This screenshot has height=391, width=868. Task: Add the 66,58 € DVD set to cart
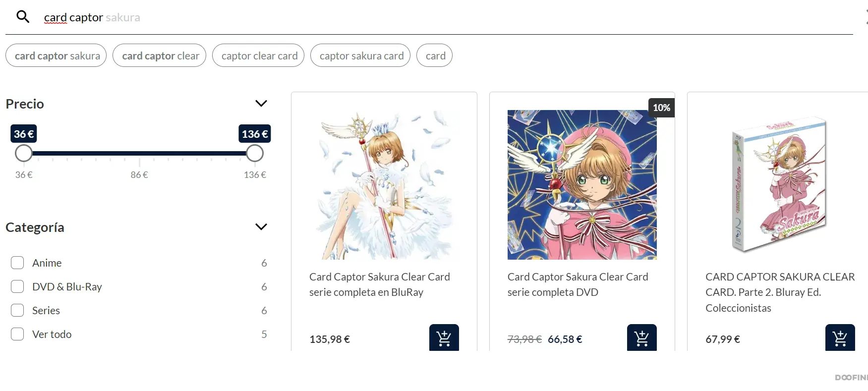tap(641, 337)
